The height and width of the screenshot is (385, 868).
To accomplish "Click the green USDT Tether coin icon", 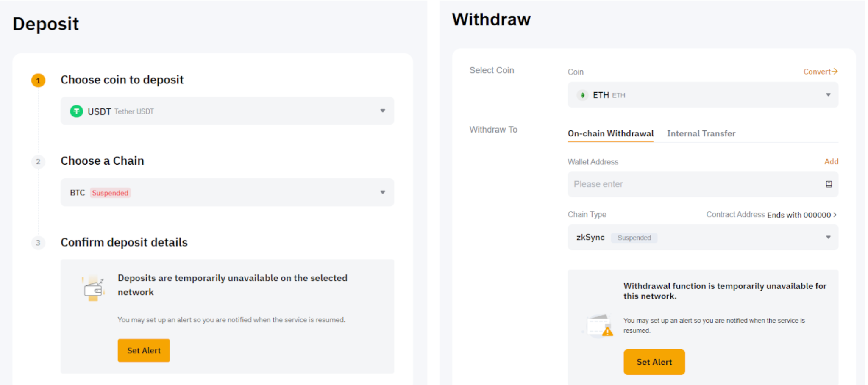I will pyautogui.click(x=76, y=111).
